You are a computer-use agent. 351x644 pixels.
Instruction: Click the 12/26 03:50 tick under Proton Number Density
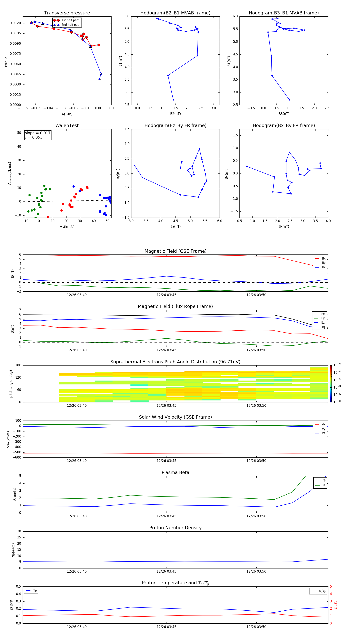click(x=256, y=571)
